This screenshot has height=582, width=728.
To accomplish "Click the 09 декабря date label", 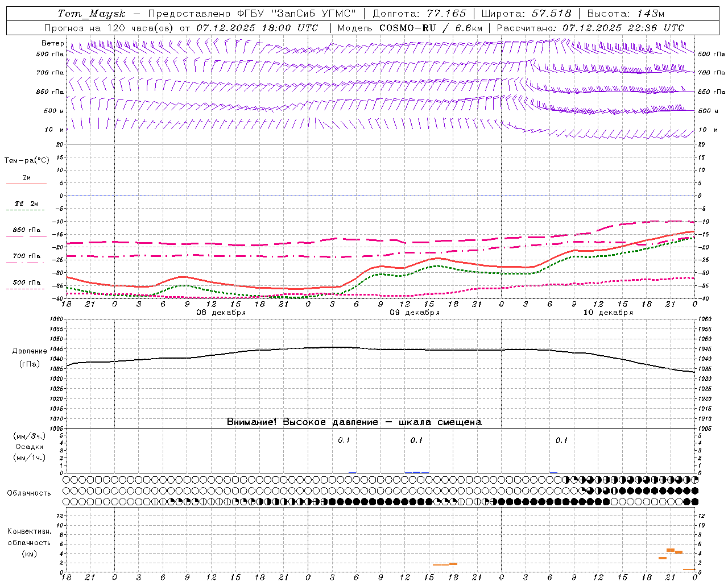I will [x=414, y=313].
